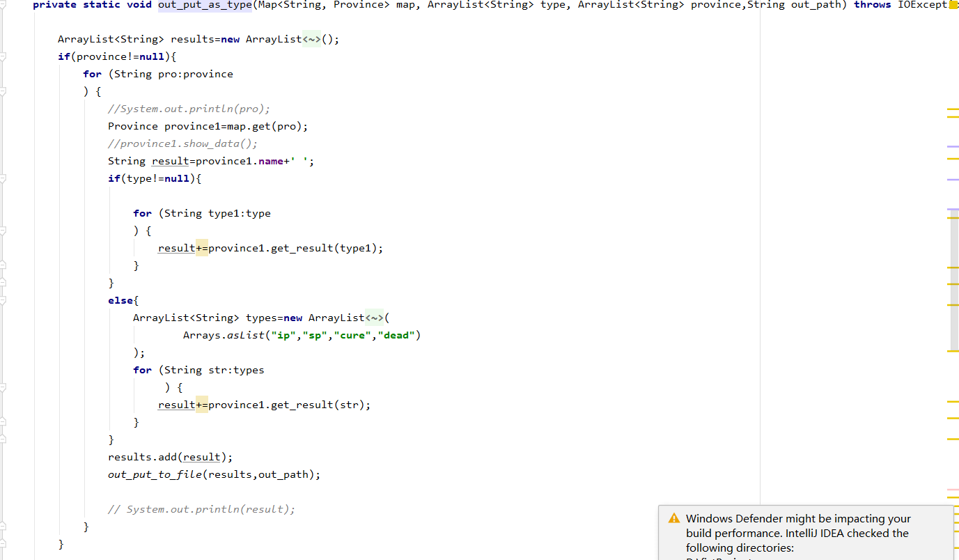
Task: Click the else keyword
Action: pos(120,300)
